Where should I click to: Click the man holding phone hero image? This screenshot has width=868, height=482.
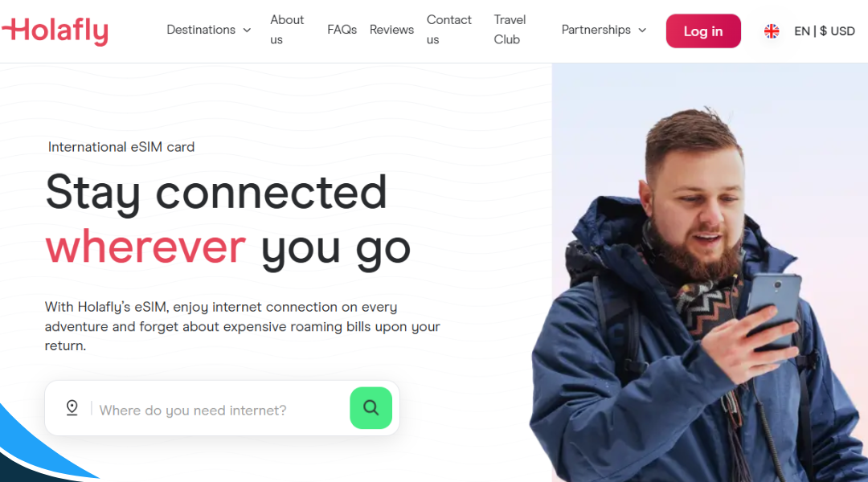710,272
